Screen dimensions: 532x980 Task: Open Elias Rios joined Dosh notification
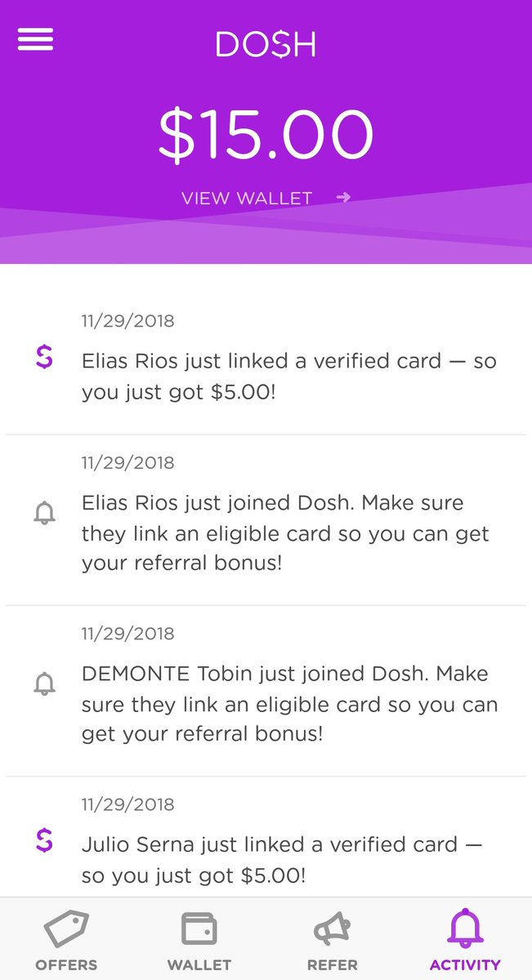click(x=285, y=533)
